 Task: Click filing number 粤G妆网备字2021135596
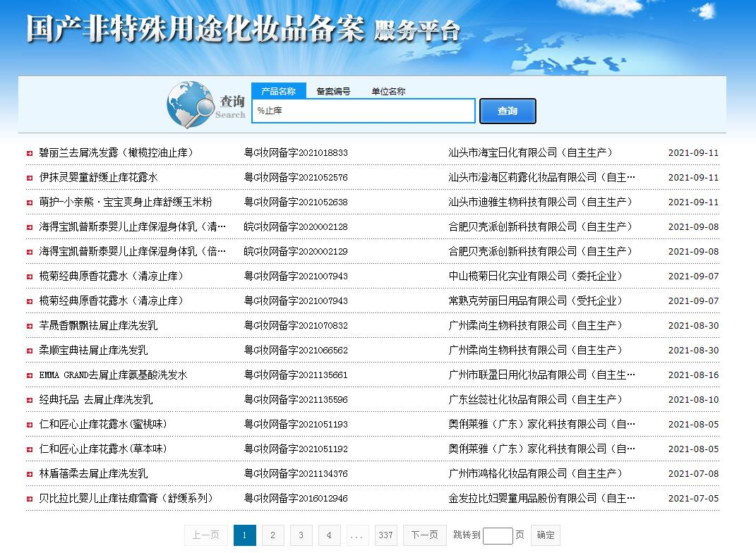[296, 399]
